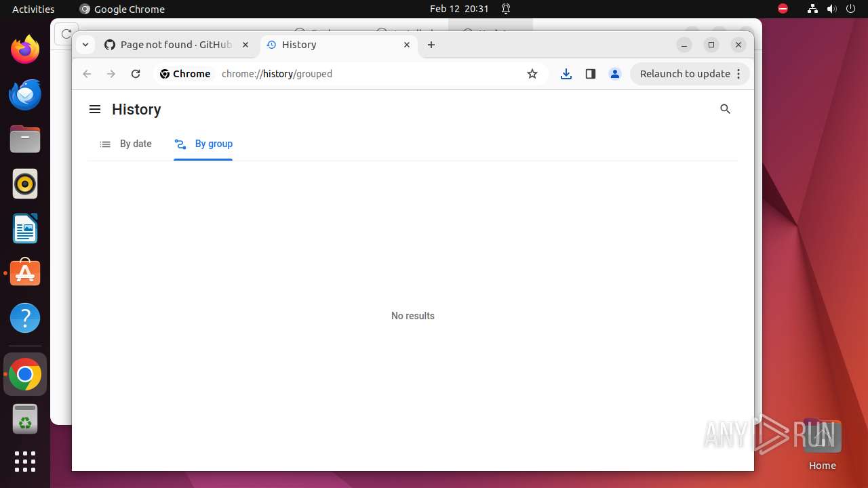Click the History page heading
Screen dimensions: 868x488
pyautogui.click(x=136, y=110)
